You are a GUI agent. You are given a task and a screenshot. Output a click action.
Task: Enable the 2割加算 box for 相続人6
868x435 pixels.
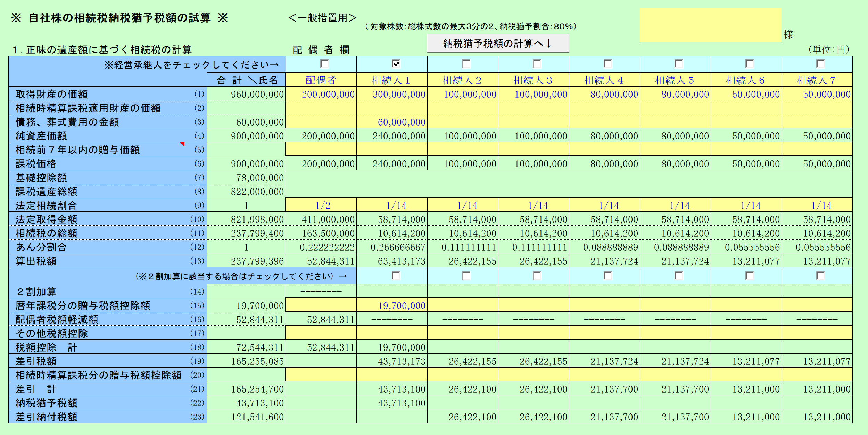coord(750,276)
